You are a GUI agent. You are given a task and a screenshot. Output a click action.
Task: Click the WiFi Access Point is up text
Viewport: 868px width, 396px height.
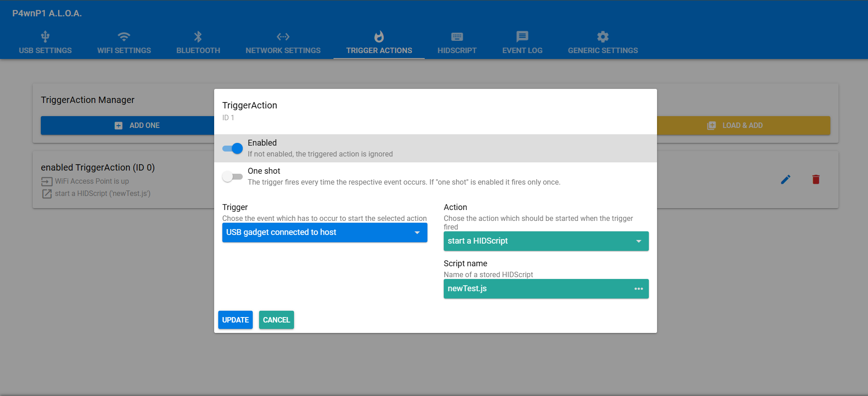pos(92,181)
